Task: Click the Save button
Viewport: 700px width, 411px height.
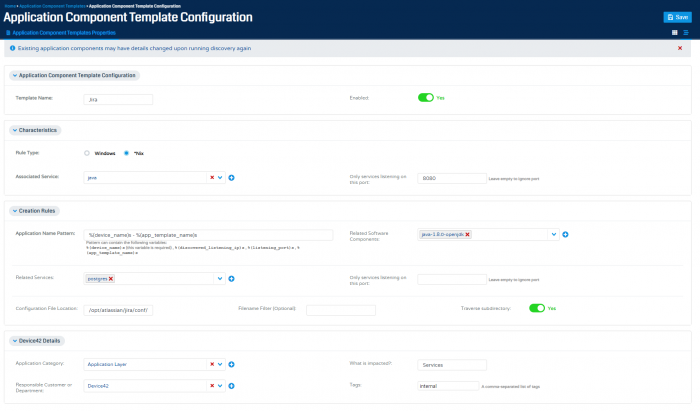Action: 677,17
